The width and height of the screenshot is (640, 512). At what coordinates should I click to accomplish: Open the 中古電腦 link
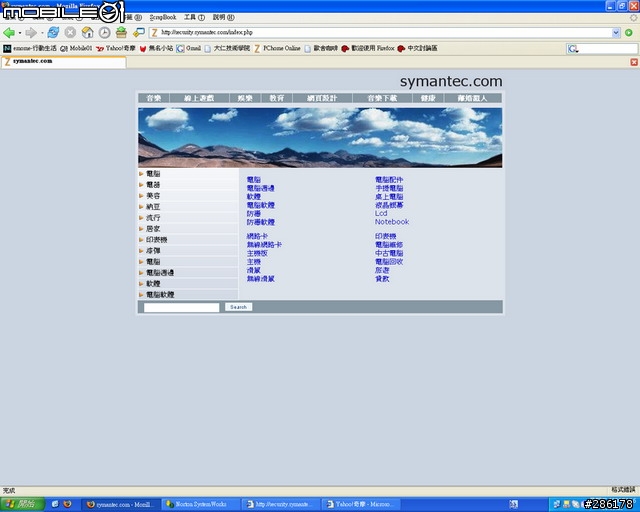[389, 253]
